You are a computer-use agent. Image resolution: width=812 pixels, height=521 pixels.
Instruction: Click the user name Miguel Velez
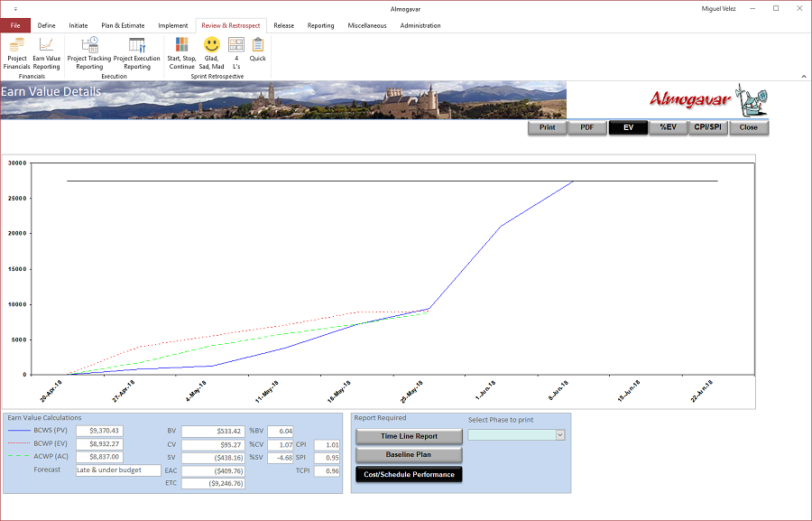(718, 9)
